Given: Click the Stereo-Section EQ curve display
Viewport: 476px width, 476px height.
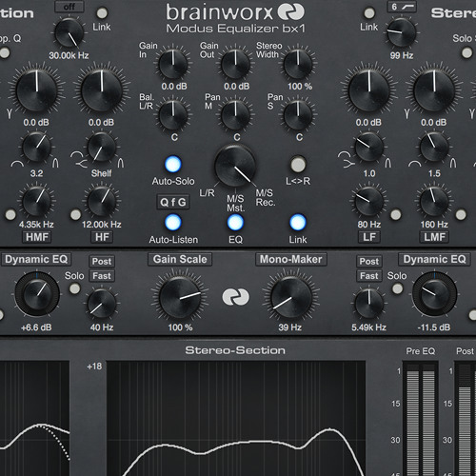Looking at the screenshot, I should pos(236,418).
